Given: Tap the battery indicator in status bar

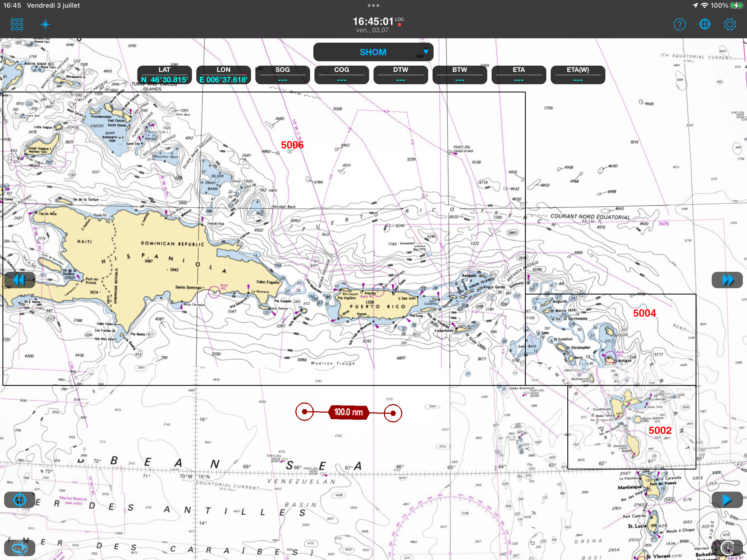Looking at the screenshot, I should tap(737, 5).
